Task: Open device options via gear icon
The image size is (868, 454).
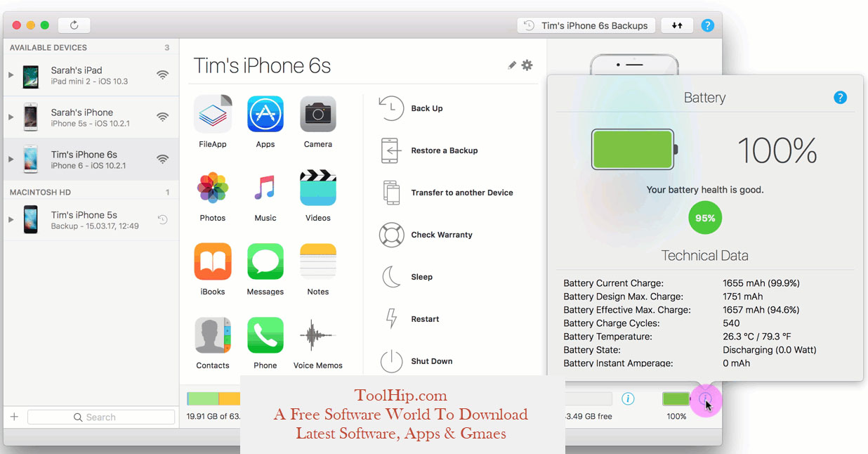Action: [527, 65]
